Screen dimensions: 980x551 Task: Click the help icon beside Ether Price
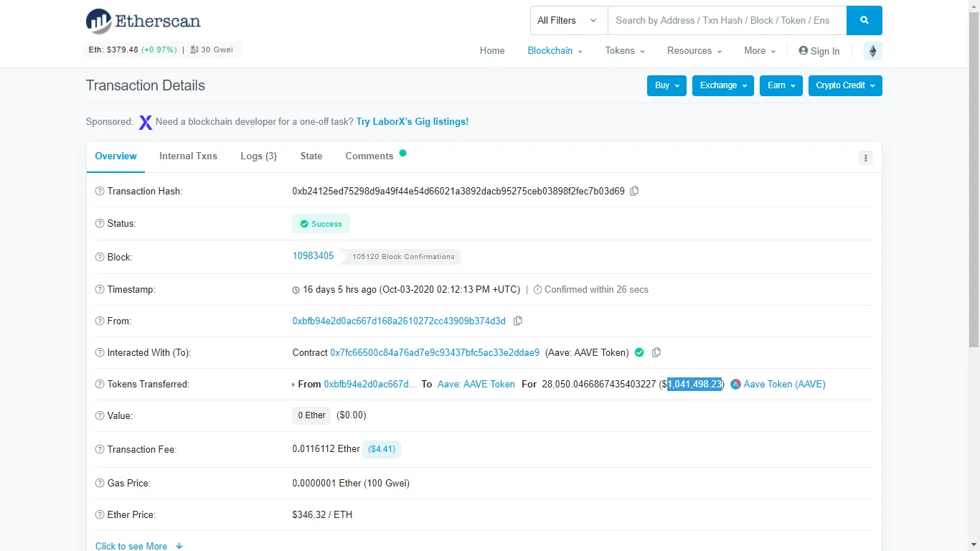[100, 515]
